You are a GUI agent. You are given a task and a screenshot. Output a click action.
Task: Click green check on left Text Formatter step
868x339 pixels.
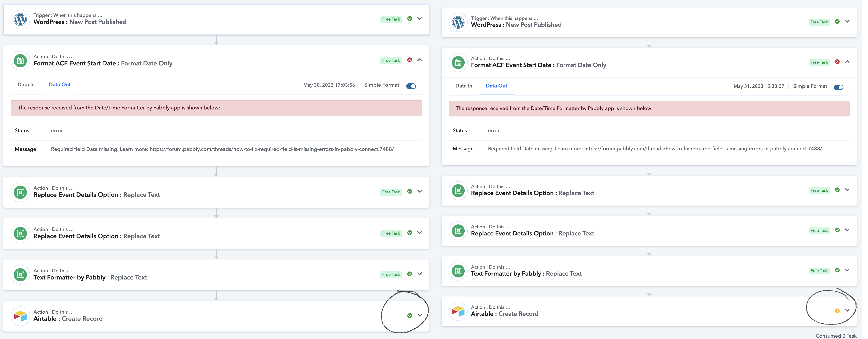pyautogui.click(x=409, y=274)
